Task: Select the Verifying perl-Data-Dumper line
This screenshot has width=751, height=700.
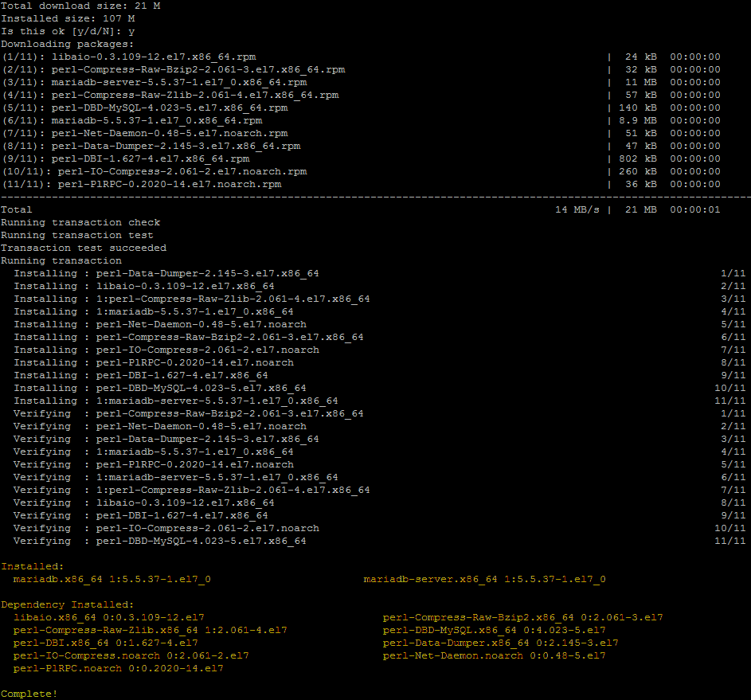Action: (379, 439)
